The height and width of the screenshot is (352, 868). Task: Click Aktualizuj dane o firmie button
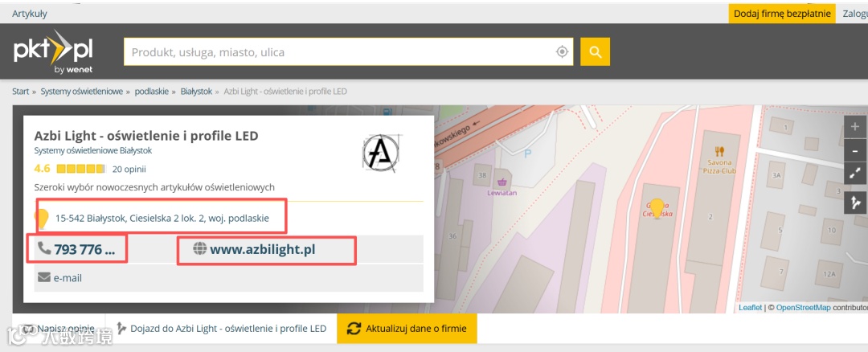point(407,328)
